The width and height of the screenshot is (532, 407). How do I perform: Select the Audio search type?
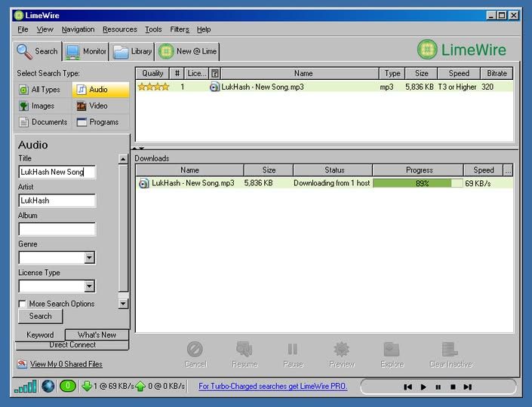coord(101,90)
